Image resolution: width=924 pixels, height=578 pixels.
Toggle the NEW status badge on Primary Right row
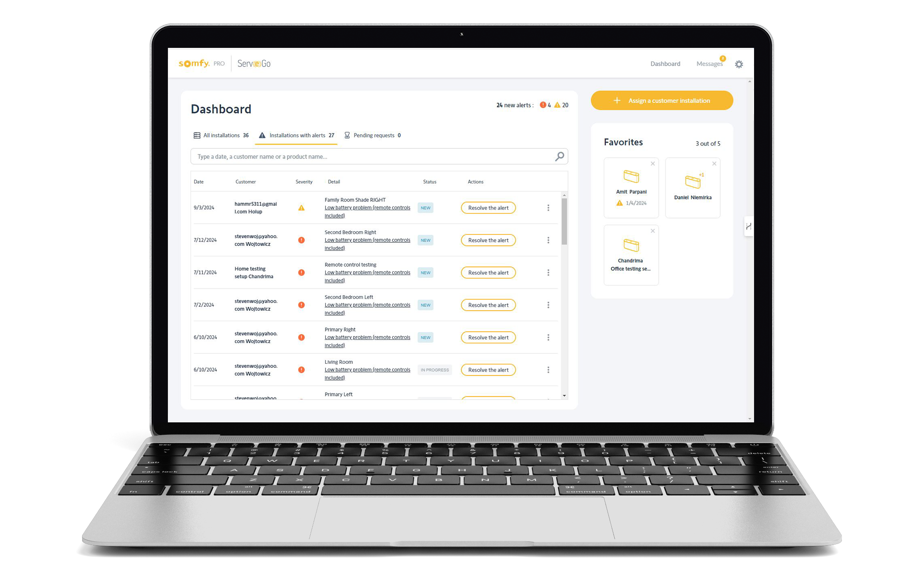coord(425,337)
